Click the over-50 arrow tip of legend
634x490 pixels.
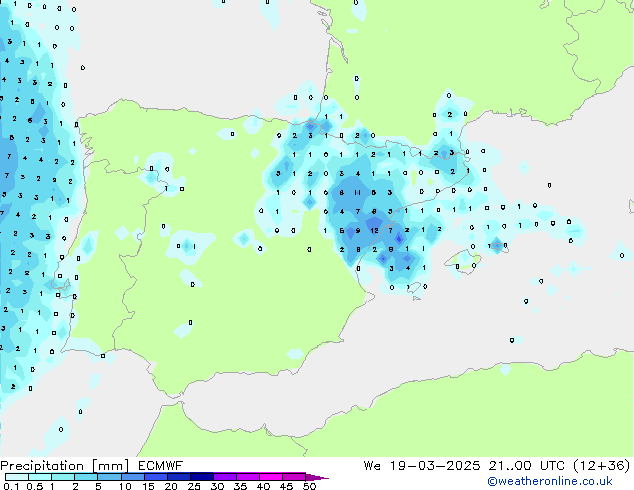pos(317,477)
